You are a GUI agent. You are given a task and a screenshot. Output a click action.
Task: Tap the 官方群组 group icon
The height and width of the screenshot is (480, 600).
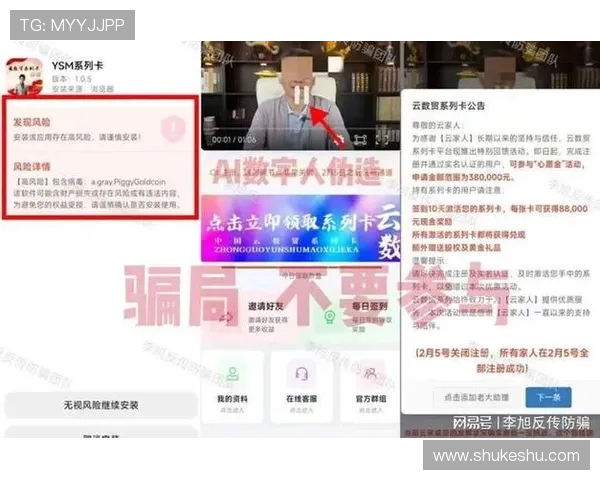point(370,374)
